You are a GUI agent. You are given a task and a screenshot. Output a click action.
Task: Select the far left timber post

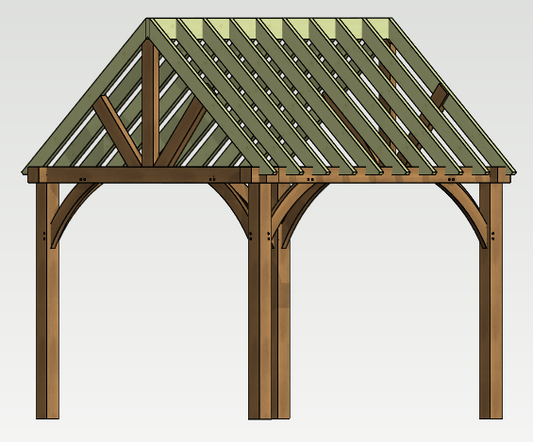pyautogui.click(x=48, y=301)
